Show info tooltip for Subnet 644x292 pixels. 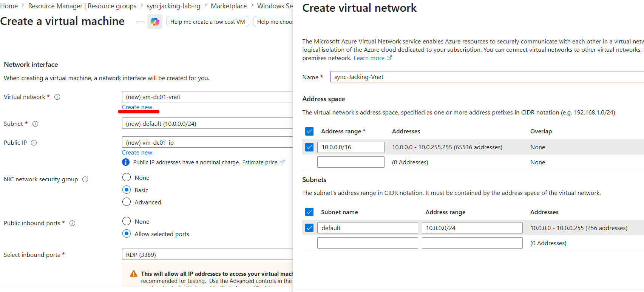[x=36, y=124]
